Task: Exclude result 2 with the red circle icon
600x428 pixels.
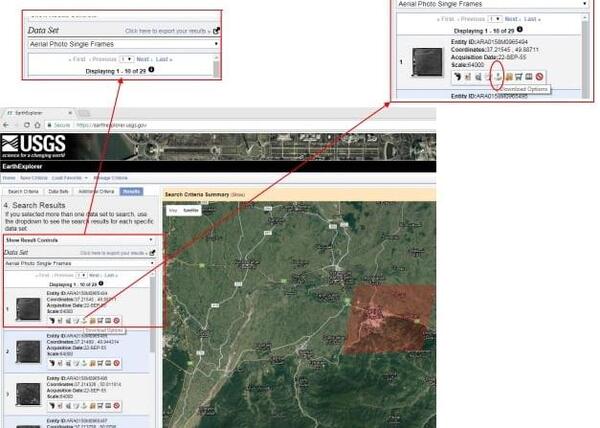Action: pos(117,363)
